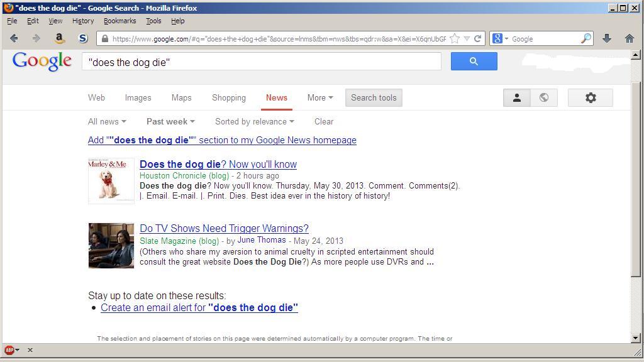Click Create an email alert link

[x=199, y=307]
